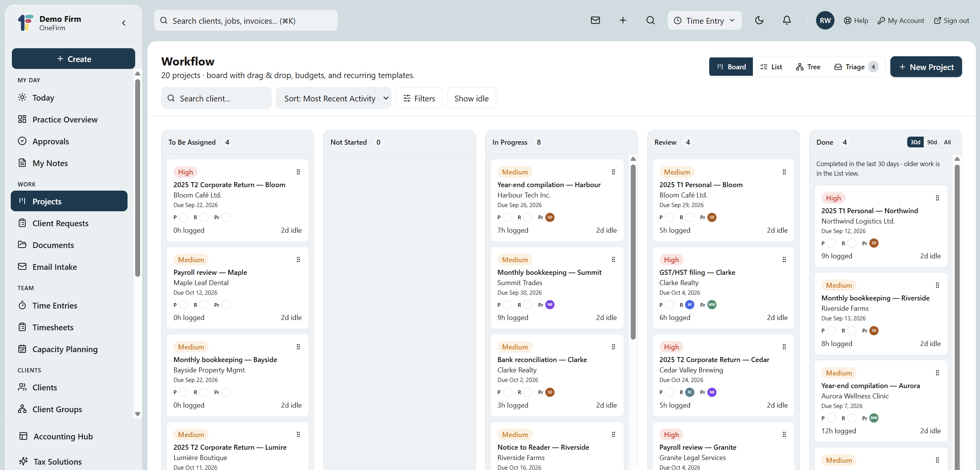Click the plus quick-add icon in top bar
The width and height of the screenshot is (980, 470).
[x=623, y=20]
